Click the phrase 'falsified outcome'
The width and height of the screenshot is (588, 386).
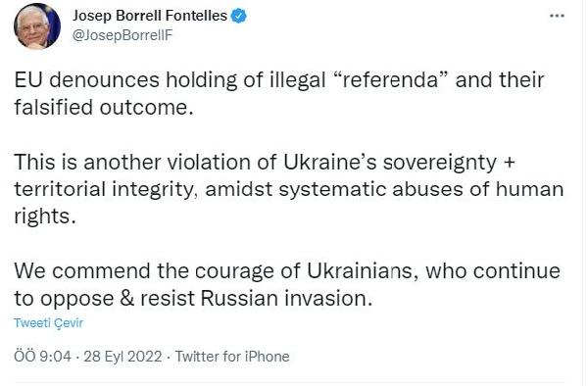point(103,107)
